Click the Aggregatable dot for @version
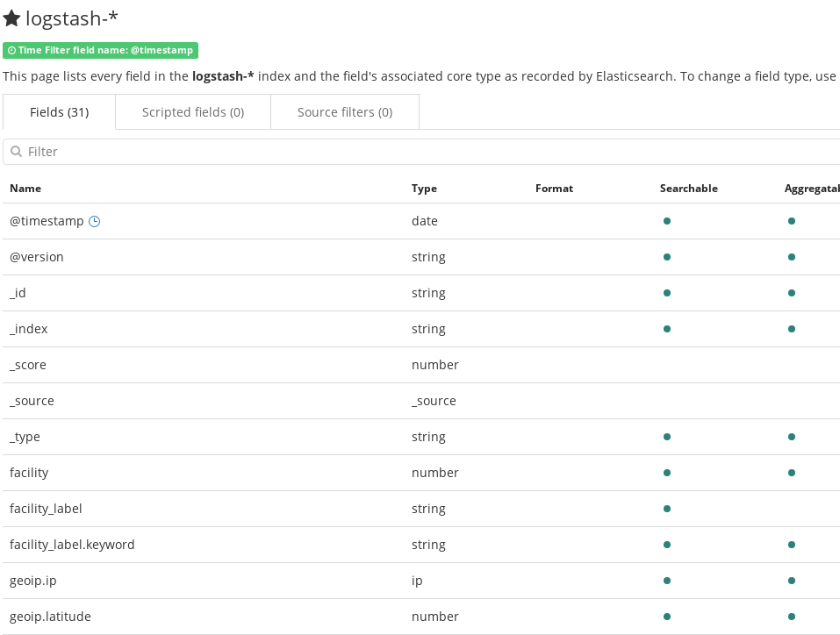This screenshot has width=840, height=635. (x=792, y=257)
